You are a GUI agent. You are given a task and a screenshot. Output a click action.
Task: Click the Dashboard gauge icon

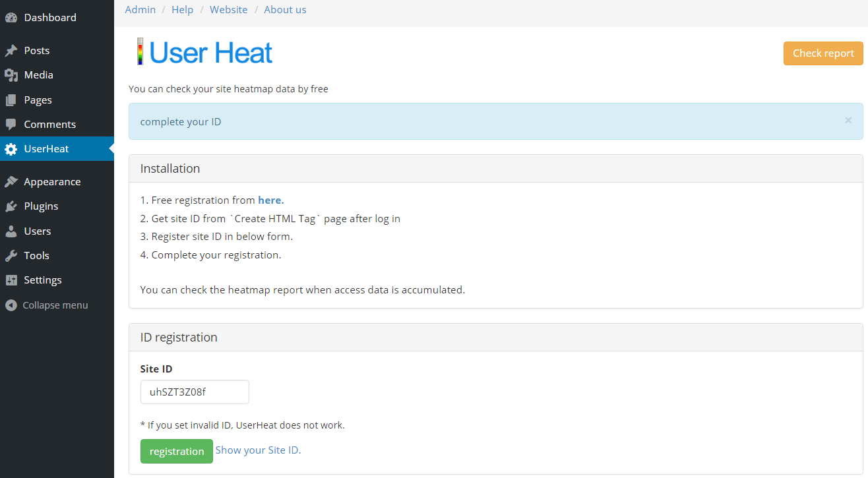tap(11, 18)
